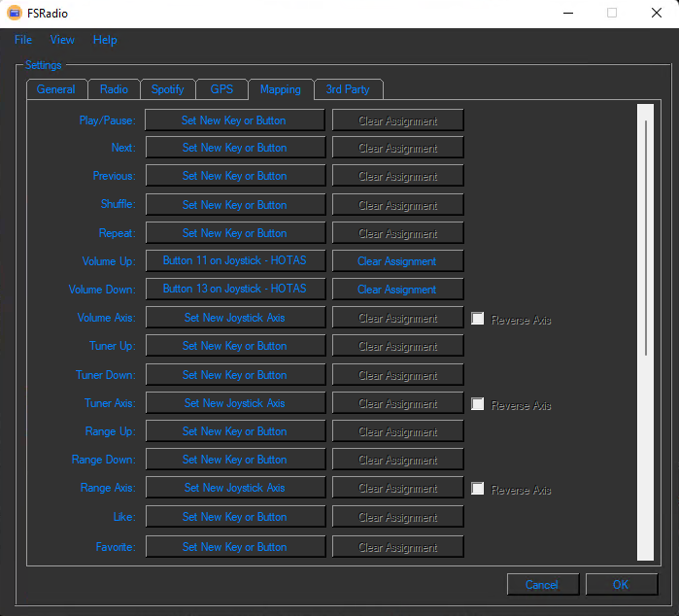Toggle Reverse Axis checkbox for Tuner Axis
Screen dimensions: 679x616
pyautogui.click(x=478, y=404)
